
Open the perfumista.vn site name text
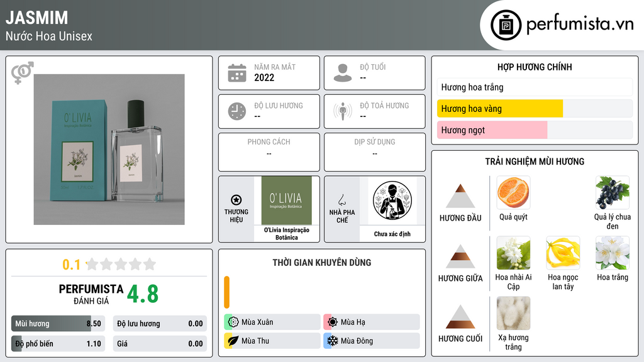coord(580,24)
